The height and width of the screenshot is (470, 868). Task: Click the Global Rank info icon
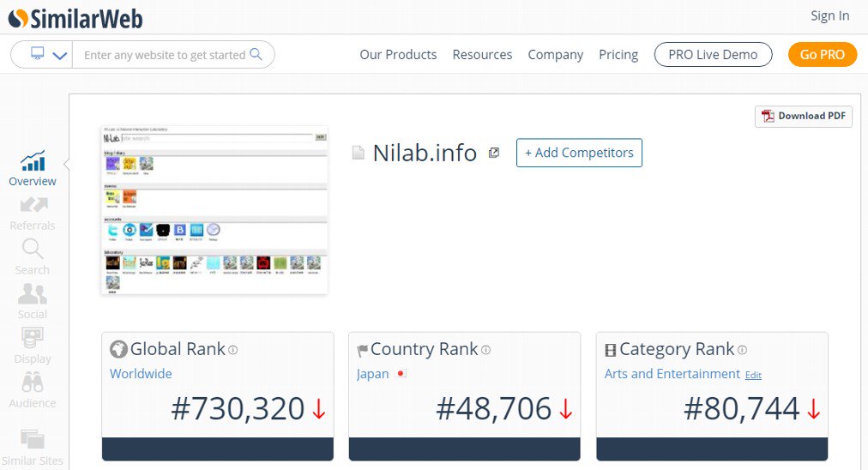(233, 350)
